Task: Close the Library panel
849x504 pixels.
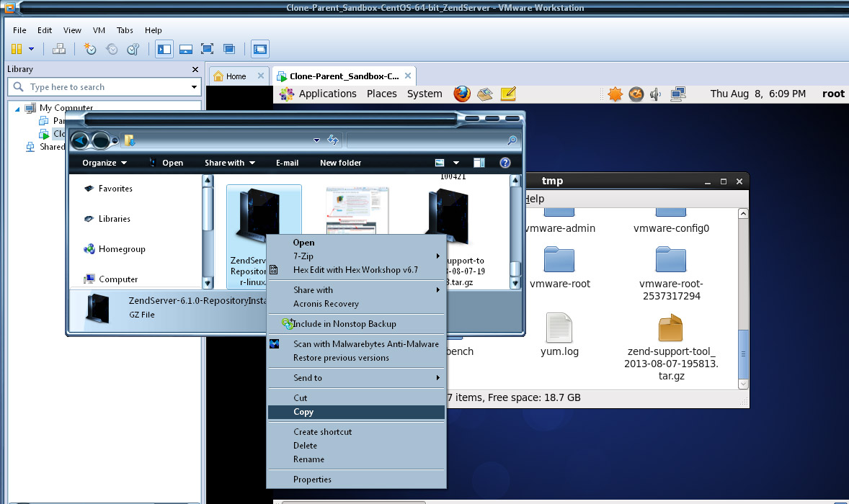Action: pyautogui.click(x=195, y=69)
